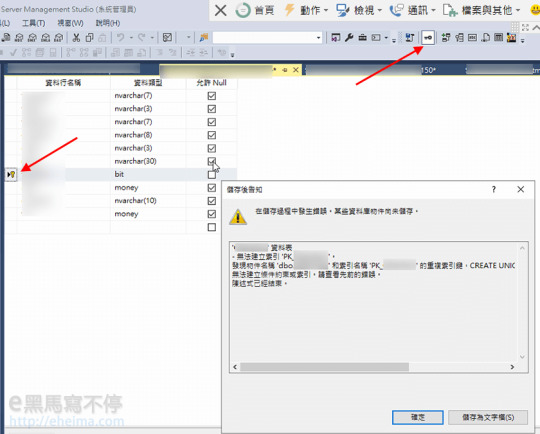The height and width of the screenshot is (434, 540).
Task: Click the scroll left arrow in error box
Action: (235, 367)
